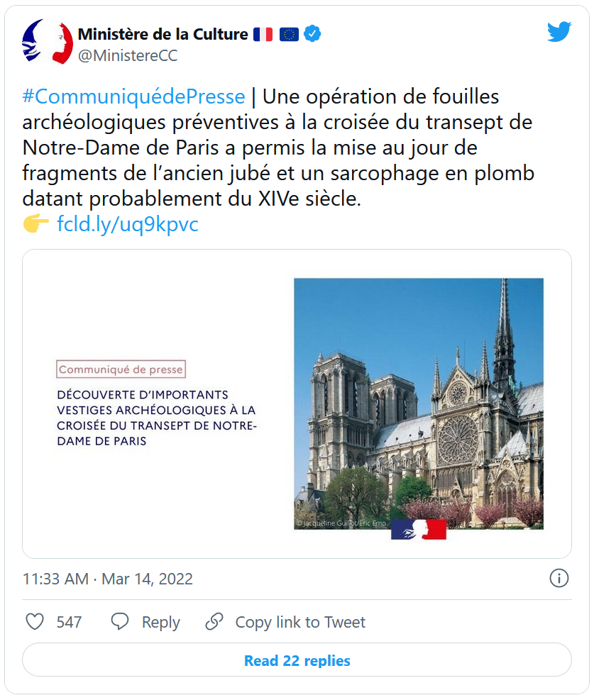Open the #CommuniquédePresse hashtag

point(134,97)
